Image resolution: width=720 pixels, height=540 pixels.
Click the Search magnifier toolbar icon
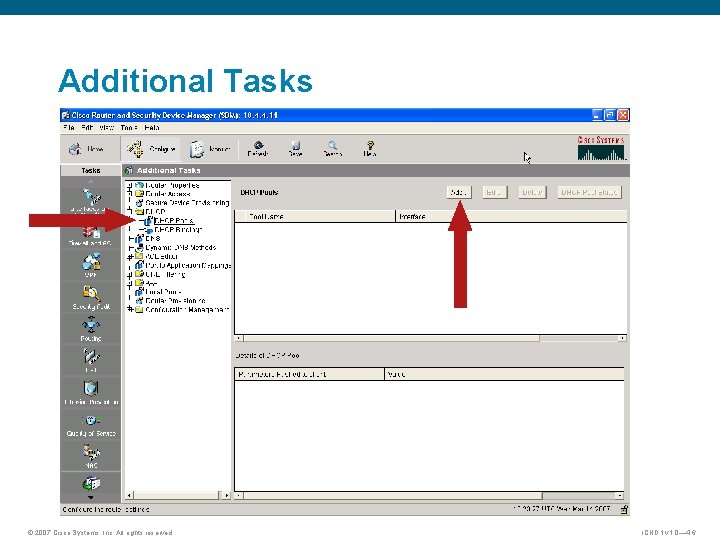[332, 149]
